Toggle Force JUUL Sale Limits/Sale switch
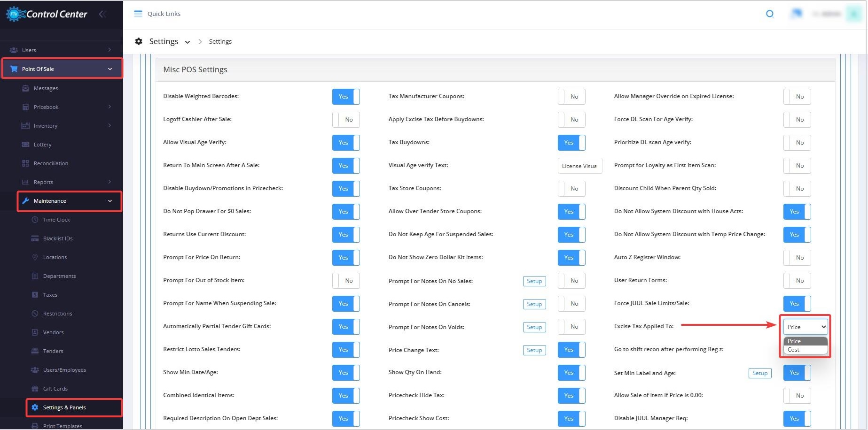The image size is (868, 430). 797,303
